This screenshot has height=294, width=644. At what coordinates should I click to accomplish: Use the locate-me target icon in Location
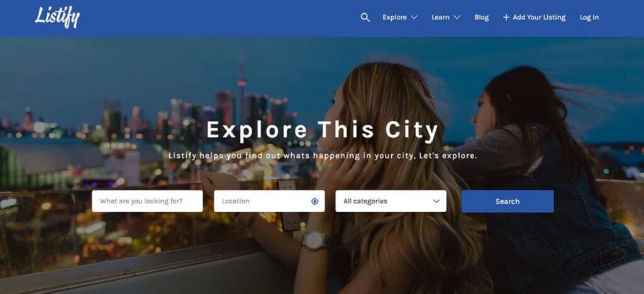[314, 201]
